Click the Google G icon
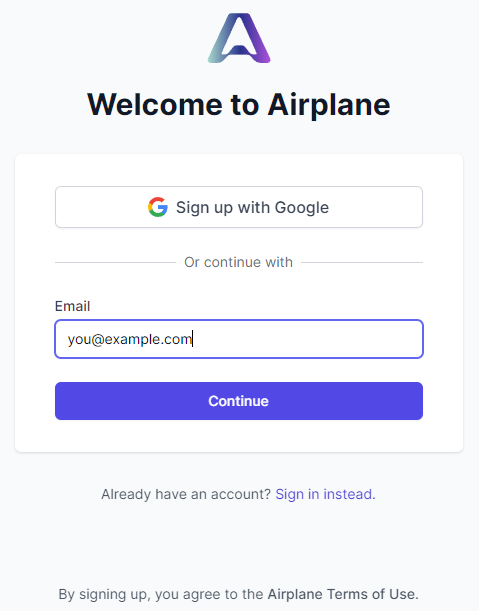The height and width of the screenshot is (611, 479). [x=158, y=207]
